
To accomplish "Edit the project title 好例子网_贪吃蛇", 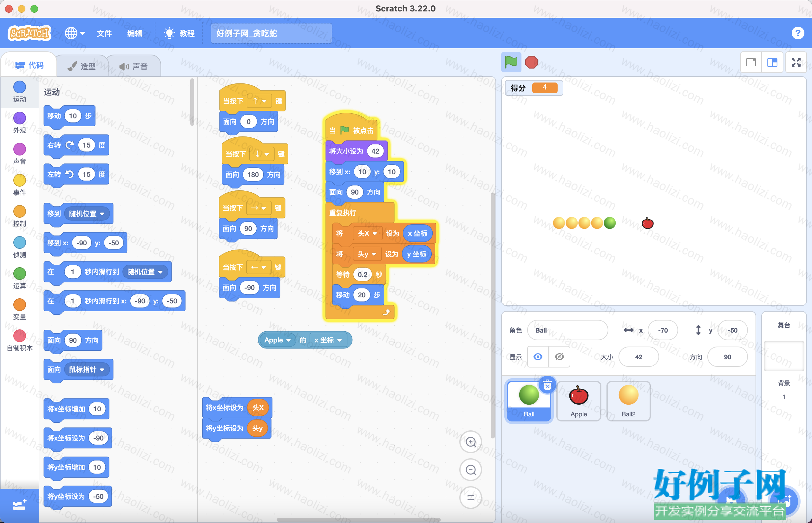I will [271, 33].
